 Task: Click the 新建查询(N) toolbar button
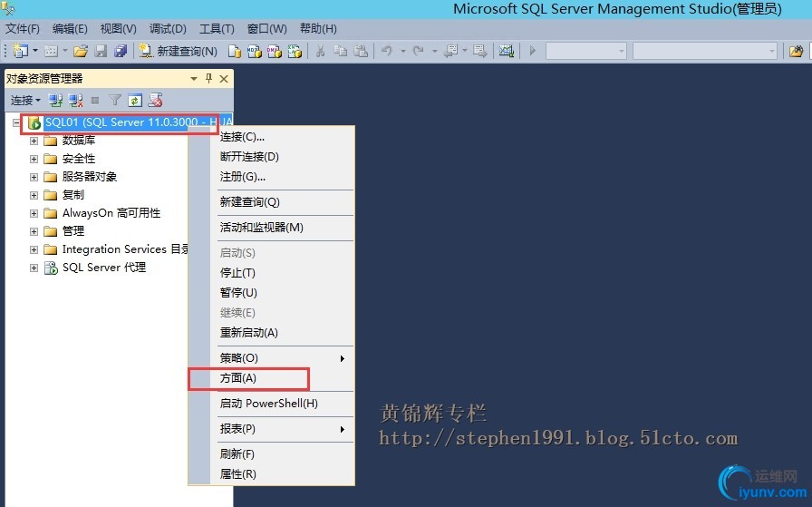(x=179, y=51)
